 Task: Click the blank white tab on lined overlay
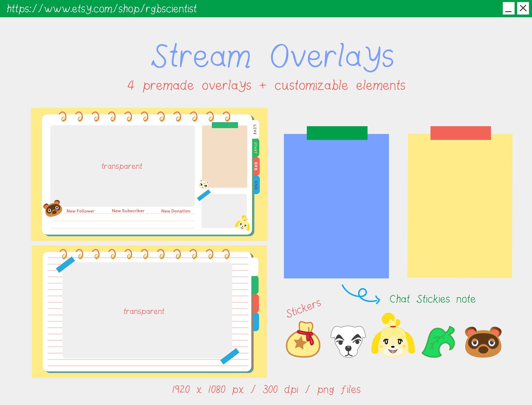(254, 267)
